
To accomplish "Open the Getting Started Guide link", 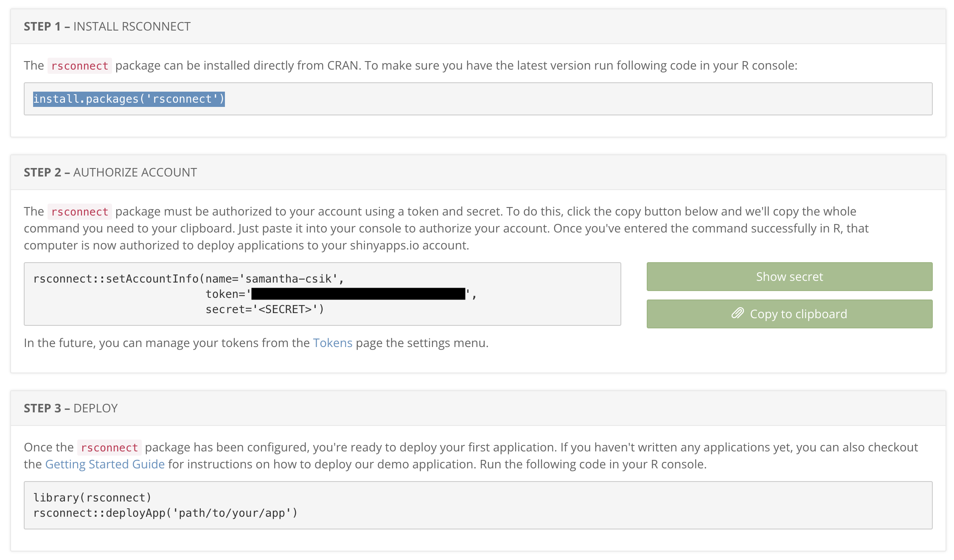I will 104,464.
